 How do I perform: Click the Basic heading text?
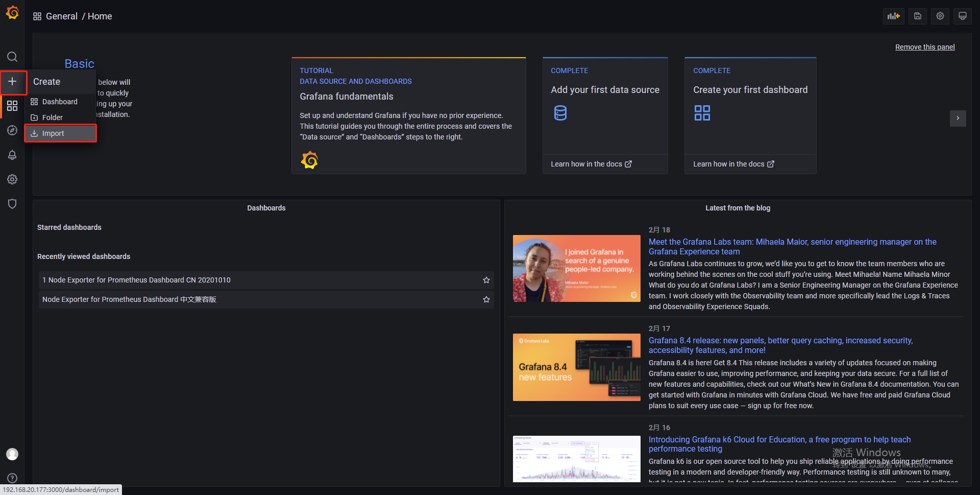pos(79,64)
